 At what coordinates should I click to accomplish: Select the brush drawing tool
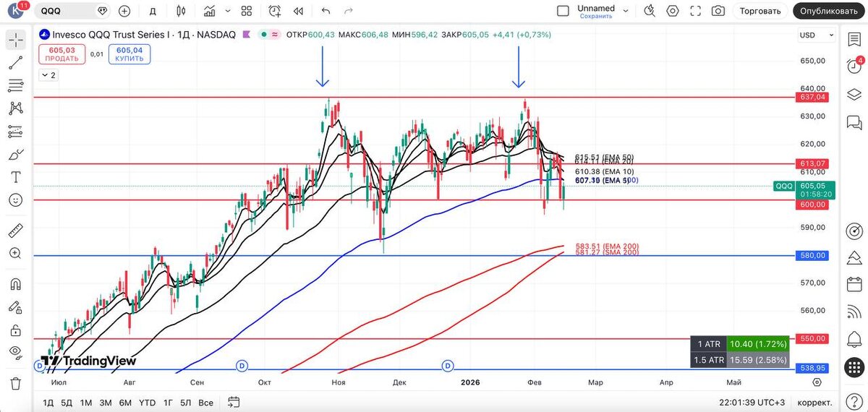[x=15, y=154]
